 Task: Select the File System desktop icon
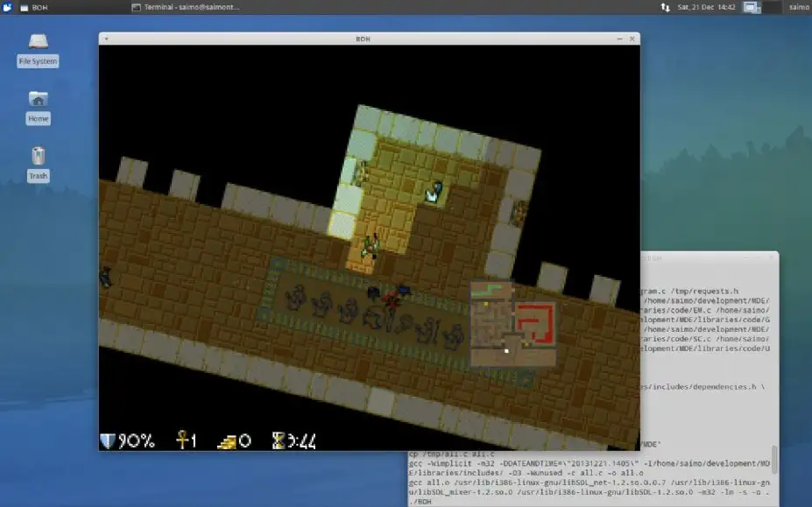(38, 50)
